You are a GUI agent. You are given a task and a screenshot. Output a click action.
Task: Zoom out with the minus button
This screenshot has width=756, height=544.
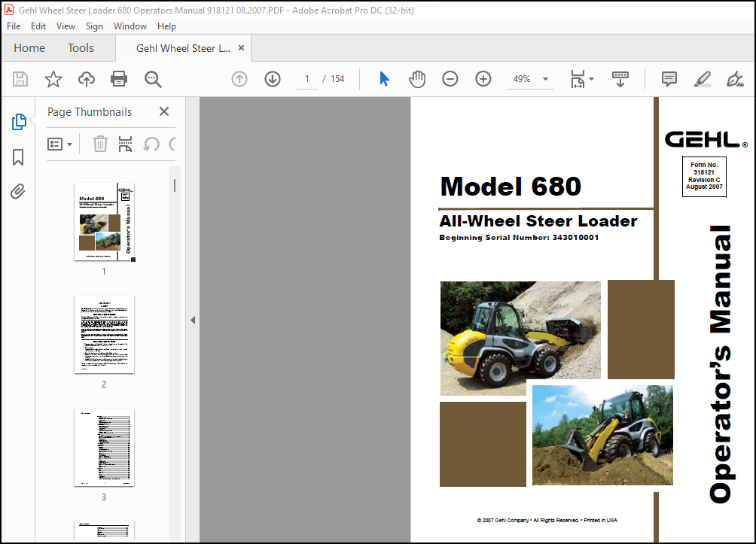(x=450, y=79)
